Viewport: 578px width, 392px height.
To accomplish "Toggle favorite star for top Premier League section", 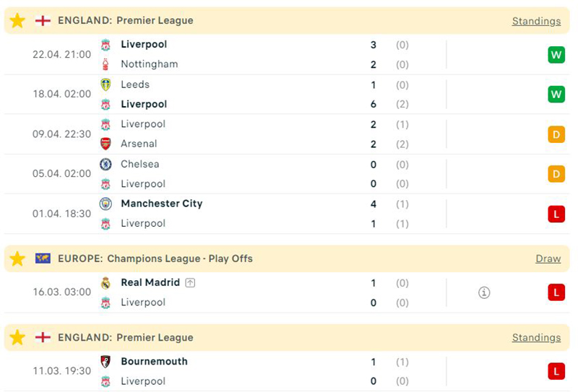I will pos(17,21).
